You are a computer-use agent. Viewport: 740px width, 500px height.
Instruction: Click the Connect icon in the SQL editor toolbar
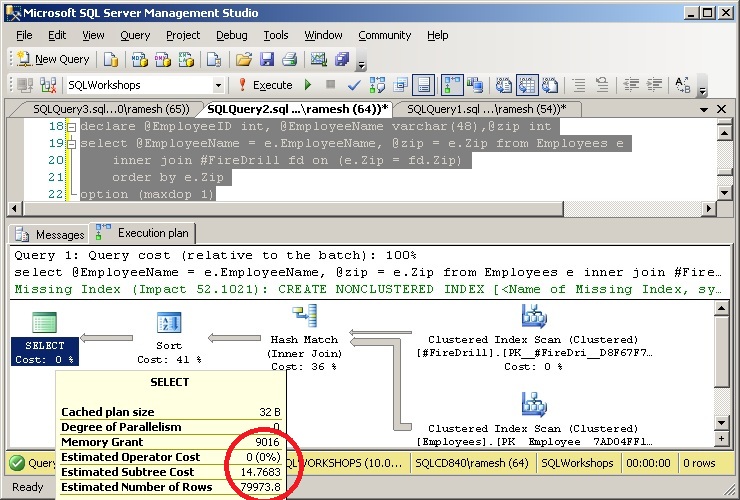(x=25, y=85)
